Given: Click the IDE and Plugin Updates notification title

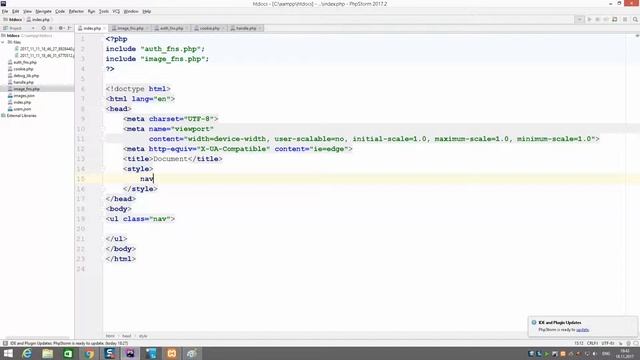Looking at the screenshot, I should [560, 322].
